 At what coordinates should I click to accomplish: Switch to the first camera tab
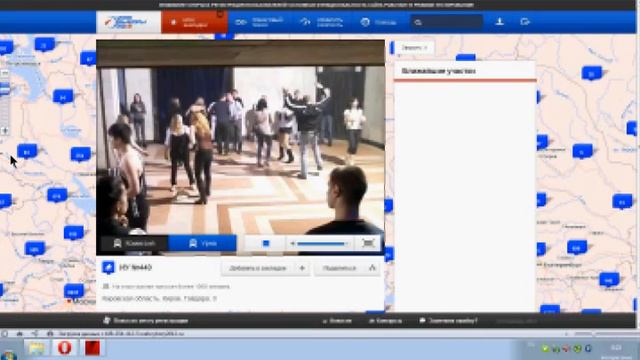[134, 243]
